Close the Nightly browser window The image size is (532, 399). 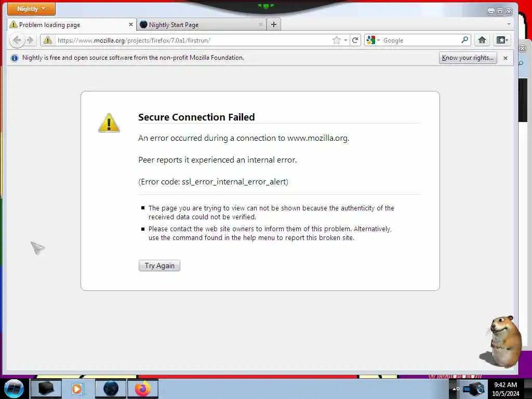point(509,12)
